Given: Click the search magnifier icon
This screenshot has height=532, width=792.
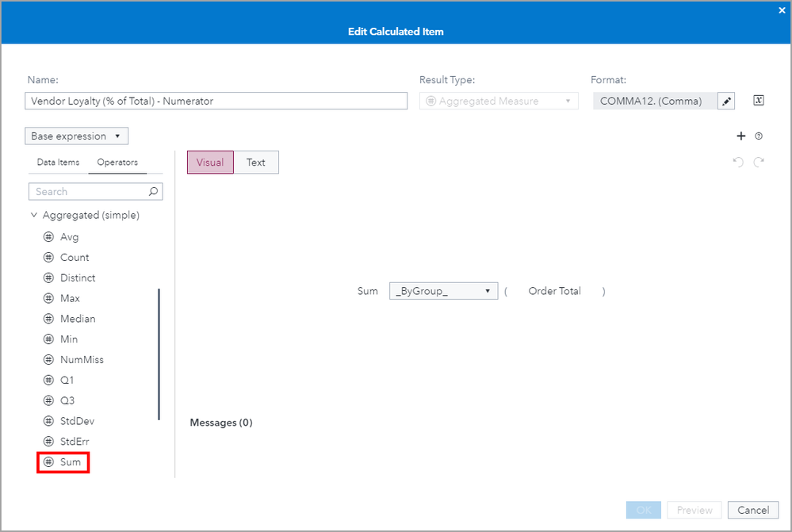Looking at the screenshot, I should [154, 192].
